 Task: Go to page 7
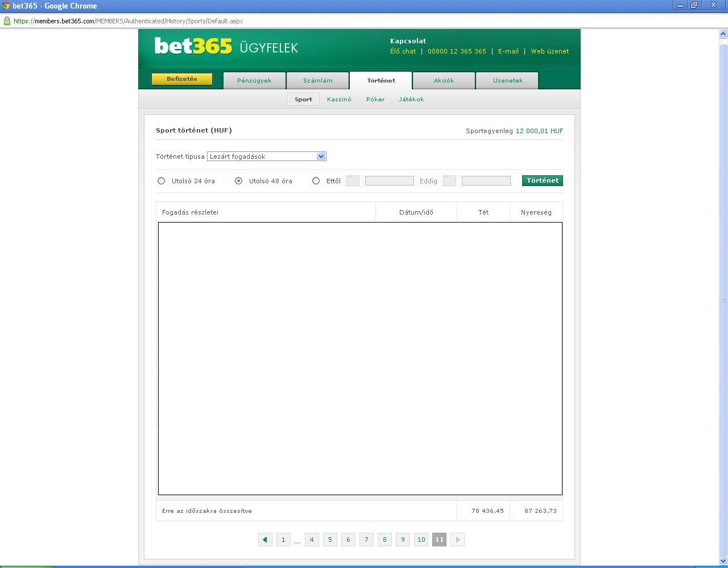366,540
